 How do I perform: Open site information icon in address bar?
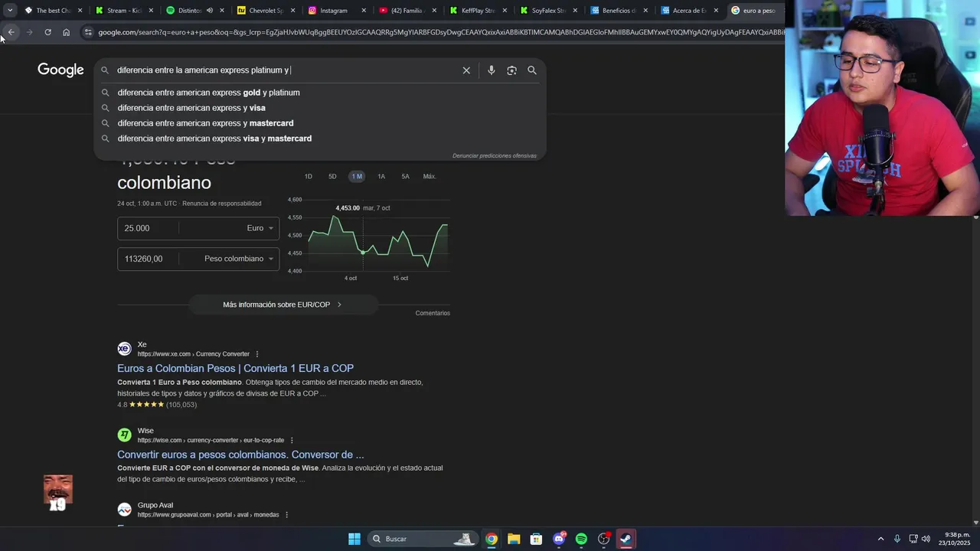click(88, 32)
